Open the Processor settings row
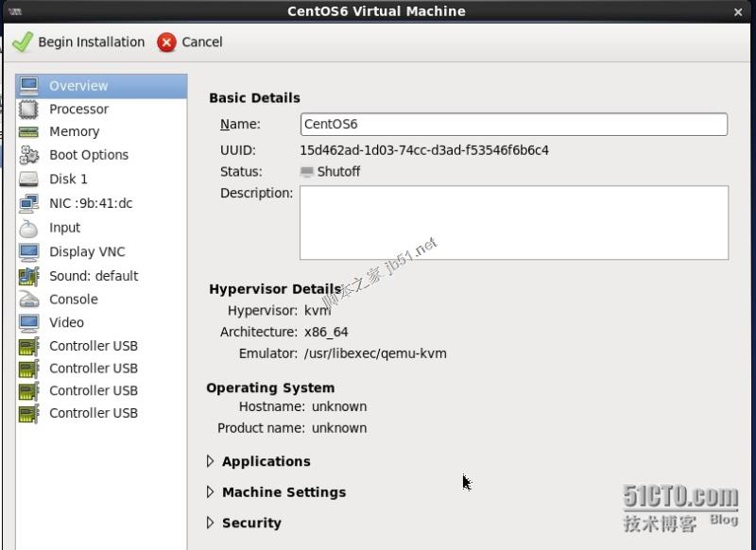This screenshot has width=756, height=550. (101, 110)
